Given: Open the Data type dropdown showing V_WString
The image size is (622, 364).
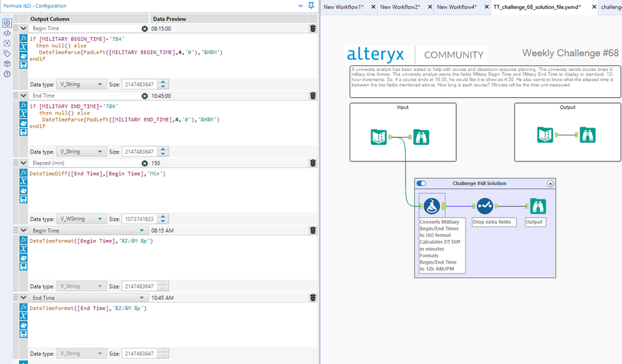Looking at the screenshot, I should [x=81, y=219].
